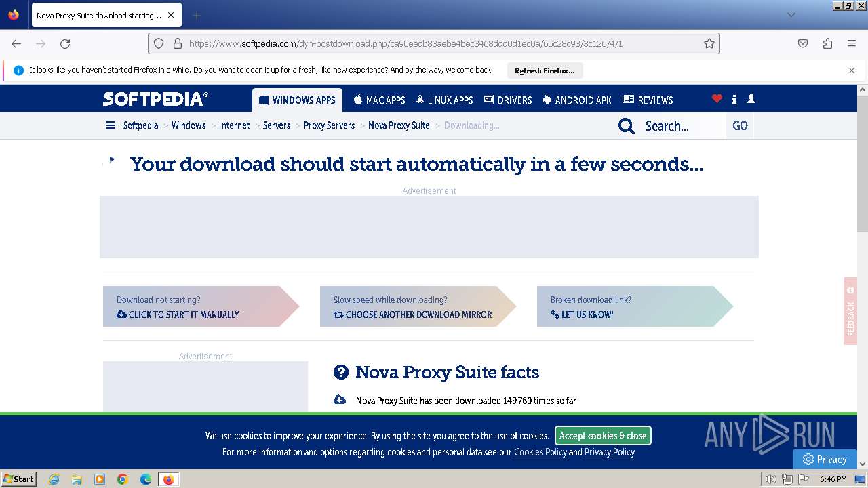
Task: Click the cloud download icon beside downloads count
Action: [340, 400]
